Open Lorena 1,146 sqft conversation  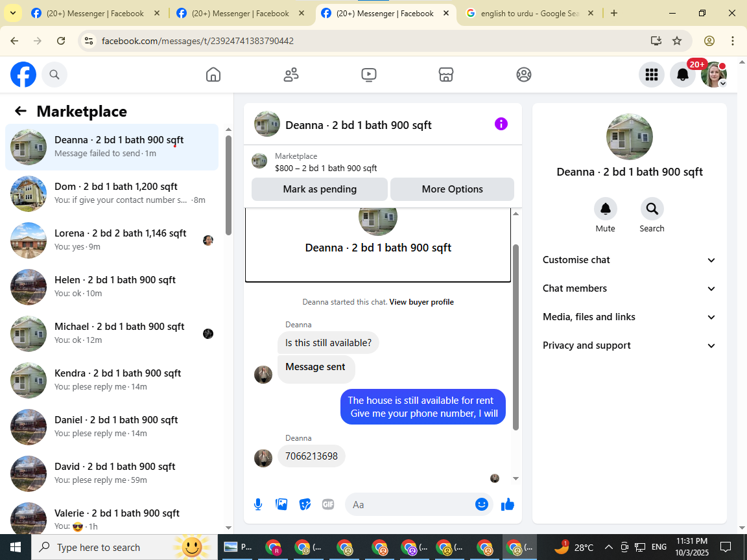click(x=112, y=240)
